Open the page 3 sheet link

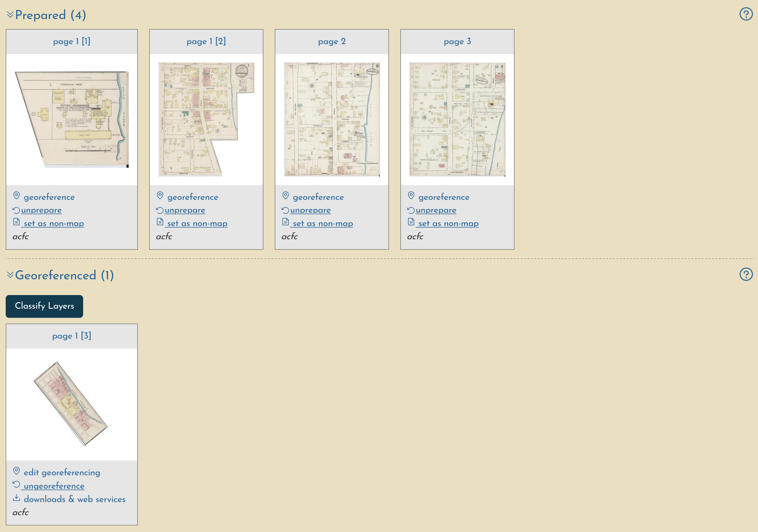[457, 42]
